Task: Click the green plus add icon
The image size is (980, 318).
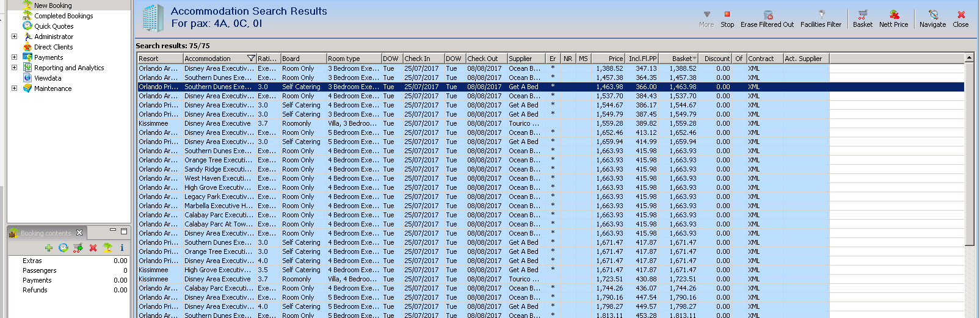Action: 49,248
